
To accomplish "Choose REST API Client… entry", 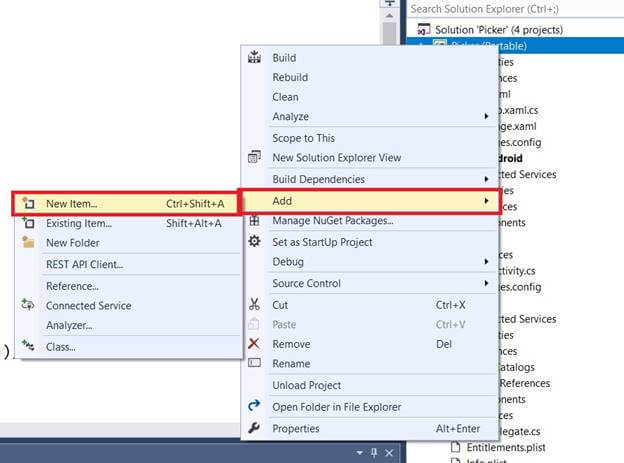I will (x=128, y=264).
